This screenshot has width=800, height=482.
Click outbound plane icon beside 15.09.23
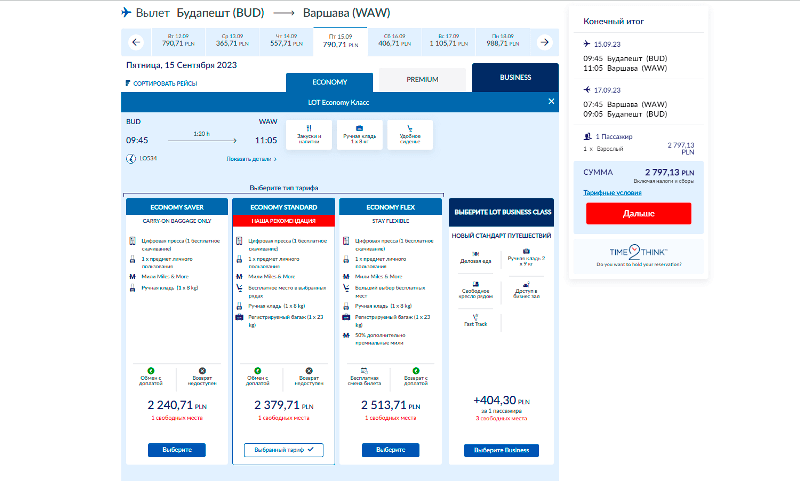point(587,44)
